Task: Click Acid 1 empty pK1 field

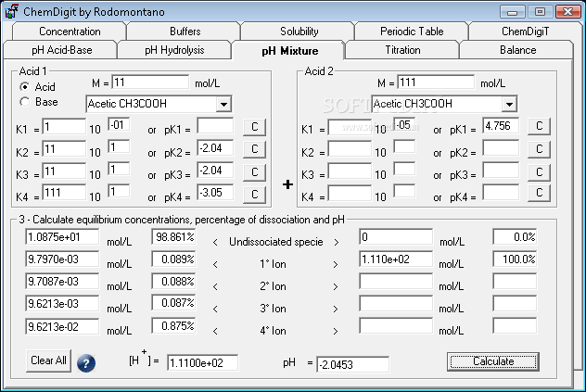Action: pos(215,126)
